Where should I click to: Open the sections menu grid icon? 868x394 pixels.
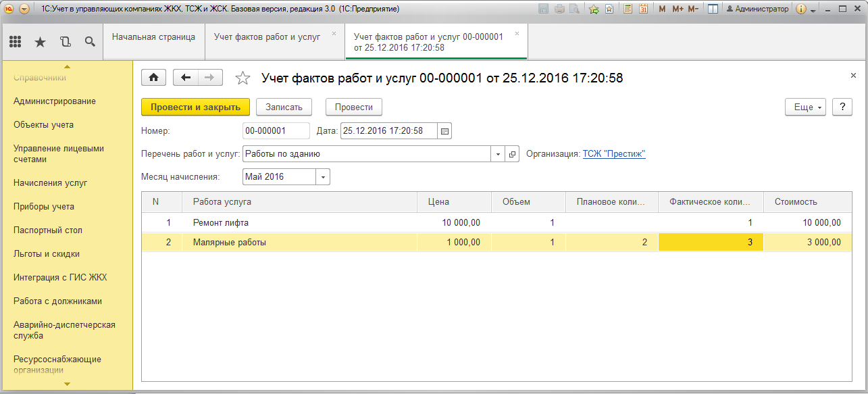pos(16,42)
